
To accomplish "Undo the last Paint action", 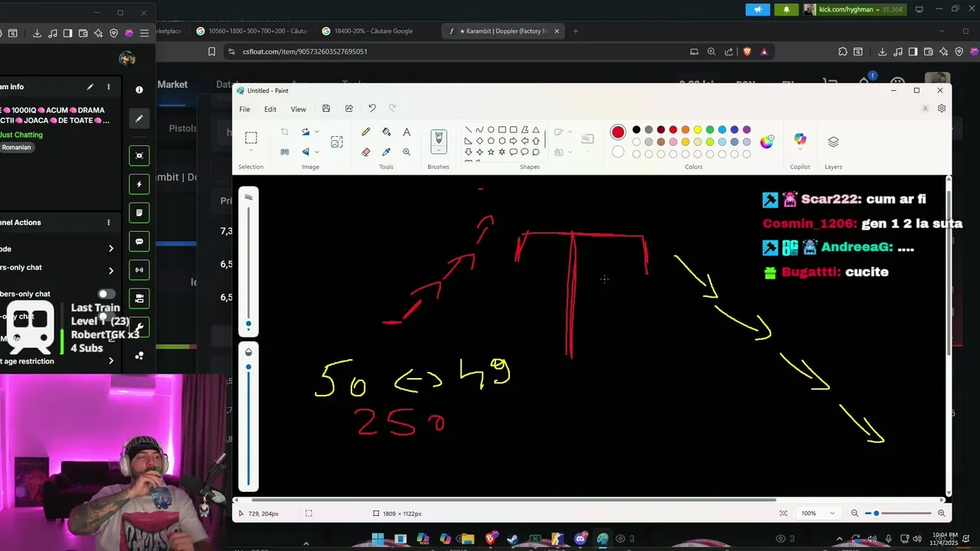I will [372, 109].
